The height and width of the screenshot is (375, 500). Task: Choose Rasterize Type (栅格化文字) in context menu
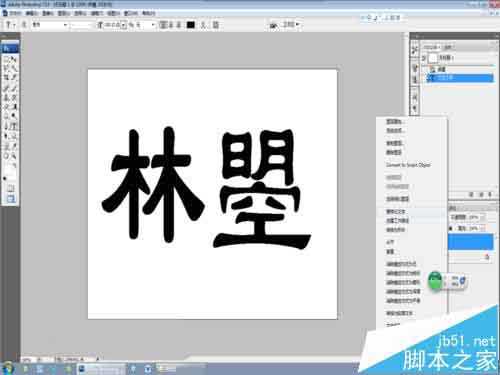396,212
